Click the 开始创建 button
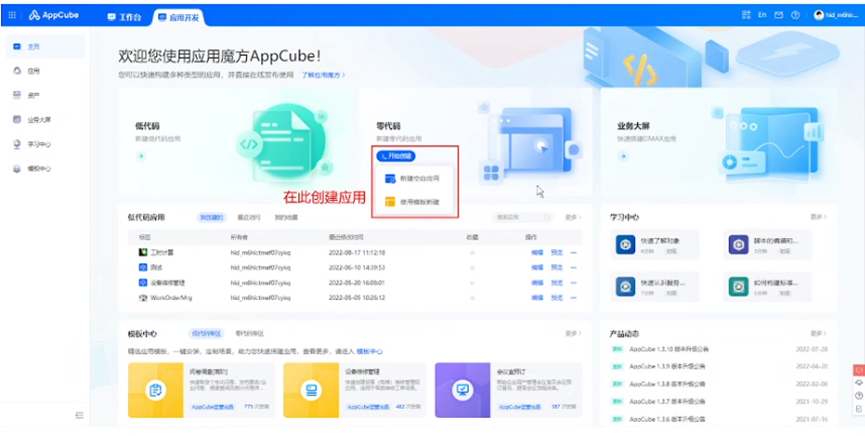Screen dimensions: 865x436 click(396, 156)
